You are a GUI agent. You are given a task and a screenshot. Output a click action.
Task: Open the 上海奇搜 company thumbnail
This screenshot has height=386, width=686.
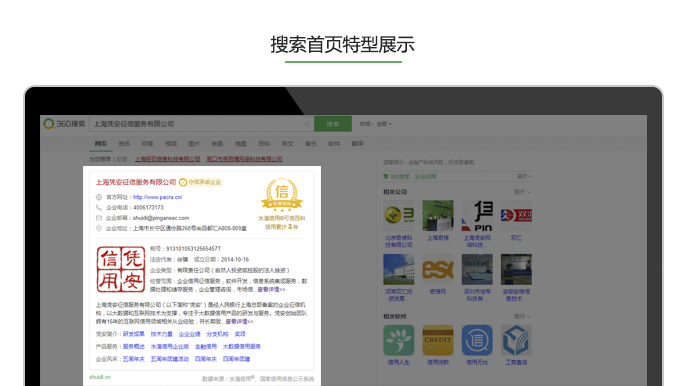point(438,215)
